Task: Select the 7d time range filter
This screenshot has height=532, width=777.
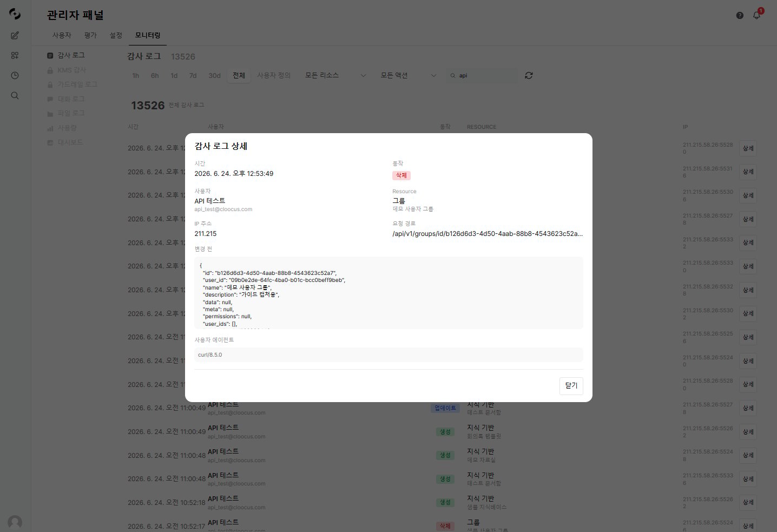Action: pos(193,76)
